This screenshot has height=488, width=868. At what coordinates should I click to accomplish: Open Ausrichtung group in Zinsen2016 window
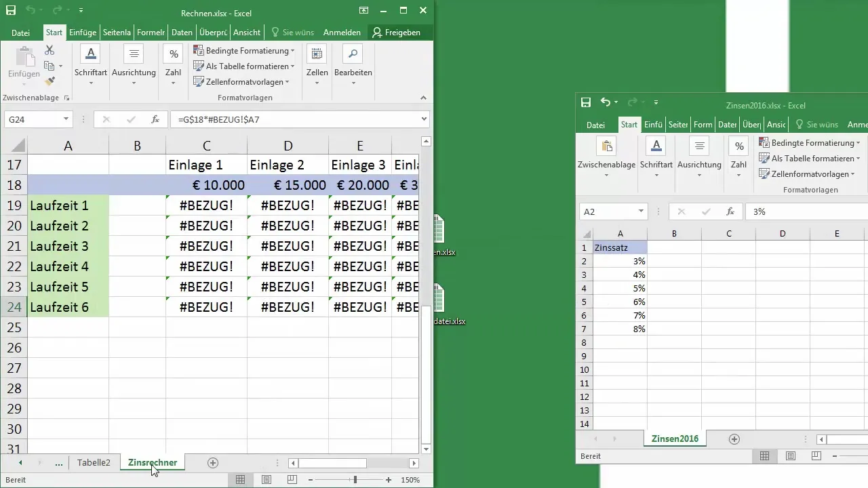(699, 157)
